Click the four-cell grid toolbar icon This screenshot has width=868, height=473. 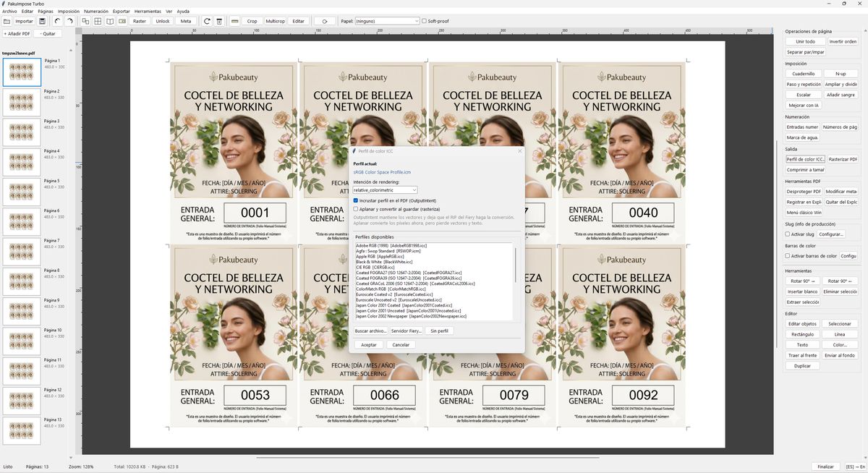[x=98, y=21]
